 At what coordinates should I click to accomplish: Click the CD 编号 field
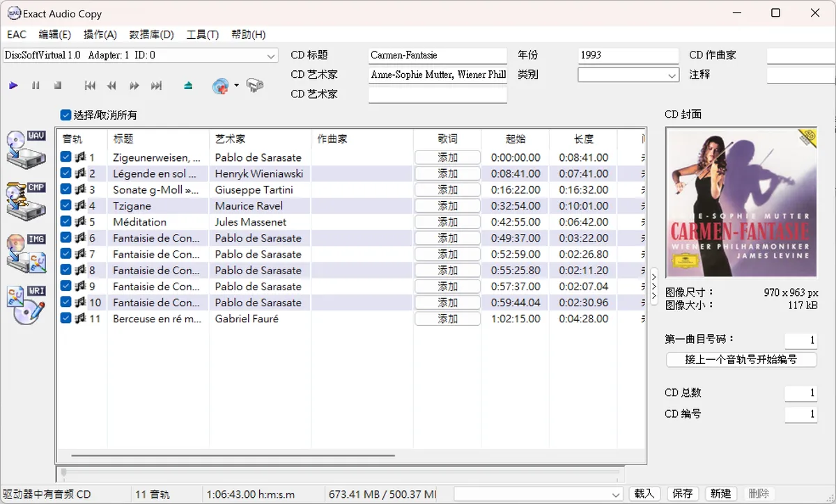pyautogui.click(x=800, y=414)
